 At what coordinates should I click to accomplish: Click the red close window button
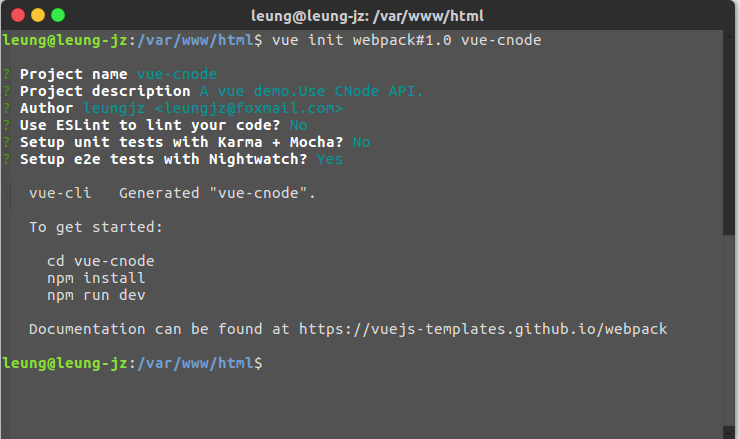click(18, 15)
